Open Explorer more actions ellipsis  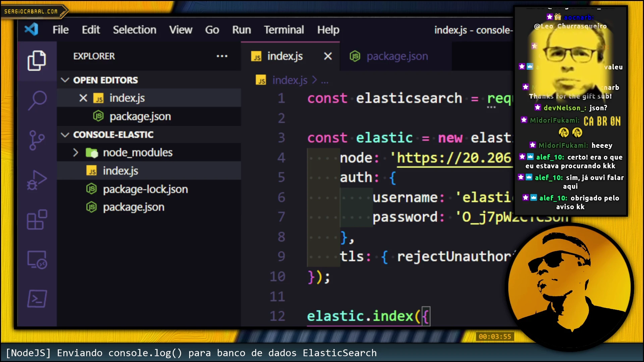[x=222, y=56]
